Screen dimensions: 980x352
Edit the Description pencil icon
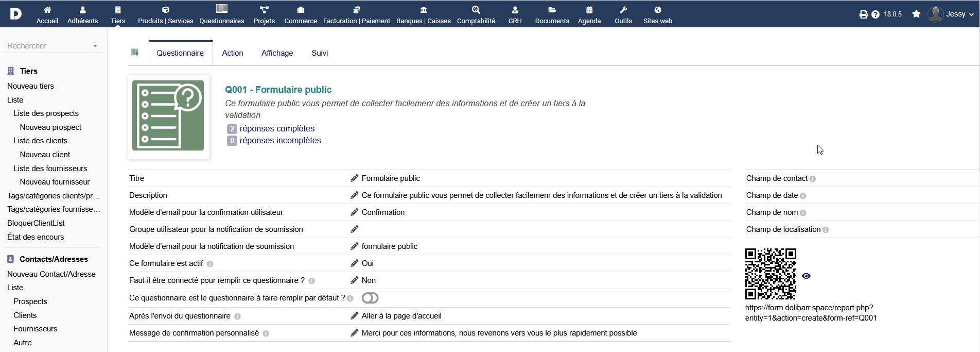click(x=355, y=195)
